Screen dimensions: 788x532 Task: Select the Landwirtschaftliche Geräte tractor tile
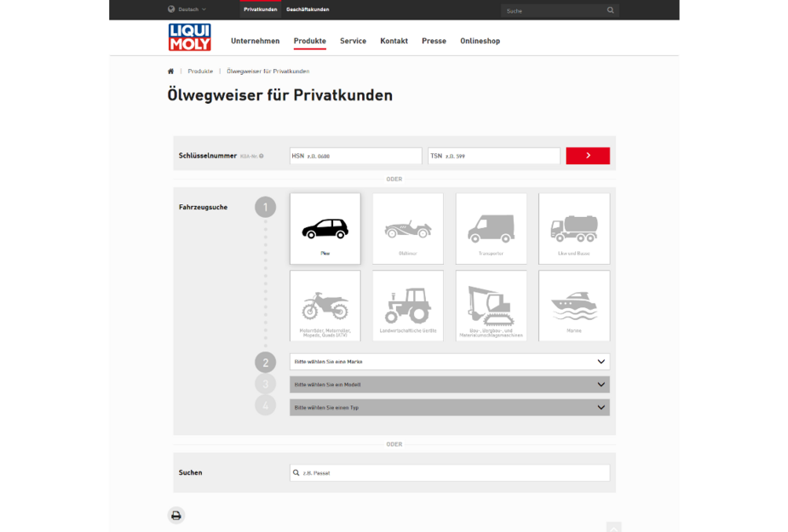(407, 306)
